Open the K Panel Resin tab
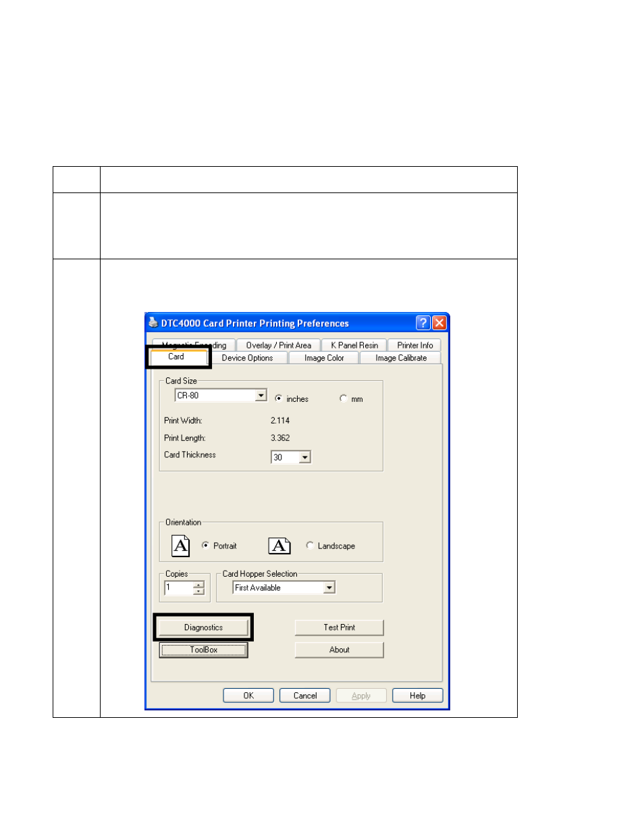This screenshot has height=834, width=644. pos(354,345)
